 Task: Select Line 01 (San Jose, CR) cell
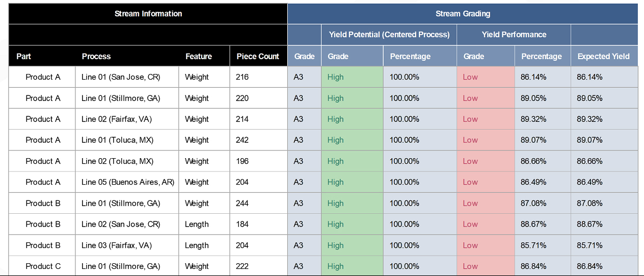121,77
